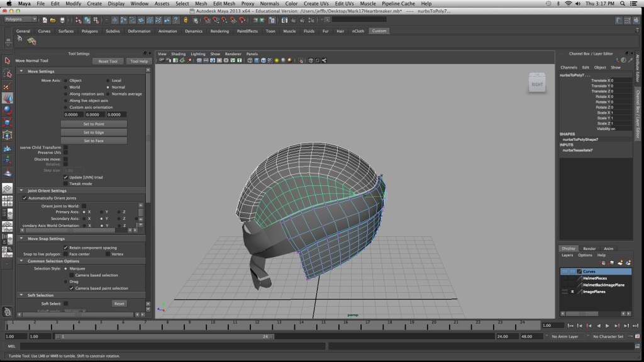This screenshot has height=362, width=644.
Task: Enable use all lights yellow sphere icon
Action: 277,60
